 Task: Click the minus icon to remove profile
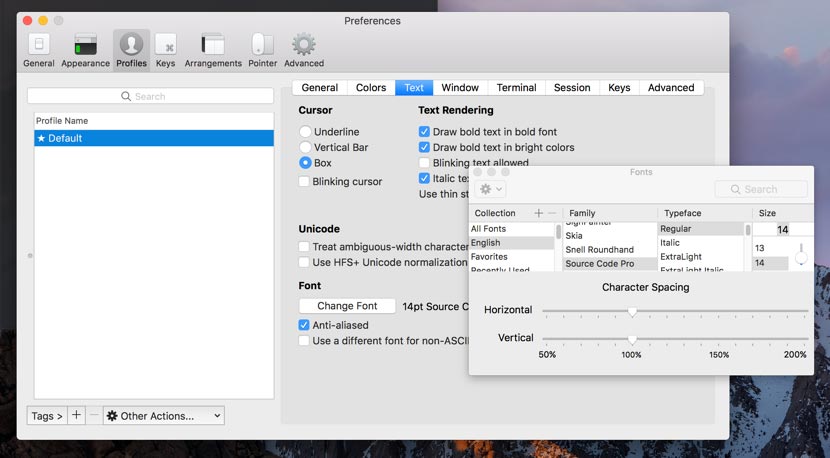(94, 415)
